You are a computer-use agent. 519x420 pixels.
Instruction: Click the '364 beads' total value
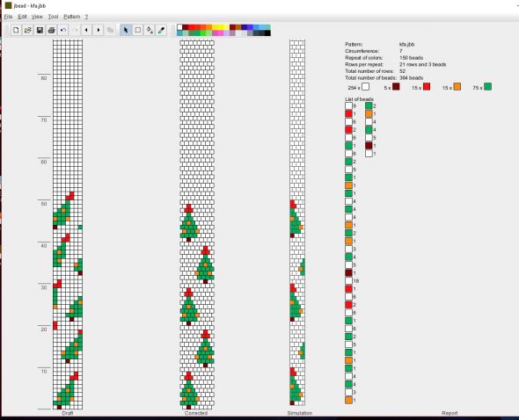click(411, 77)
